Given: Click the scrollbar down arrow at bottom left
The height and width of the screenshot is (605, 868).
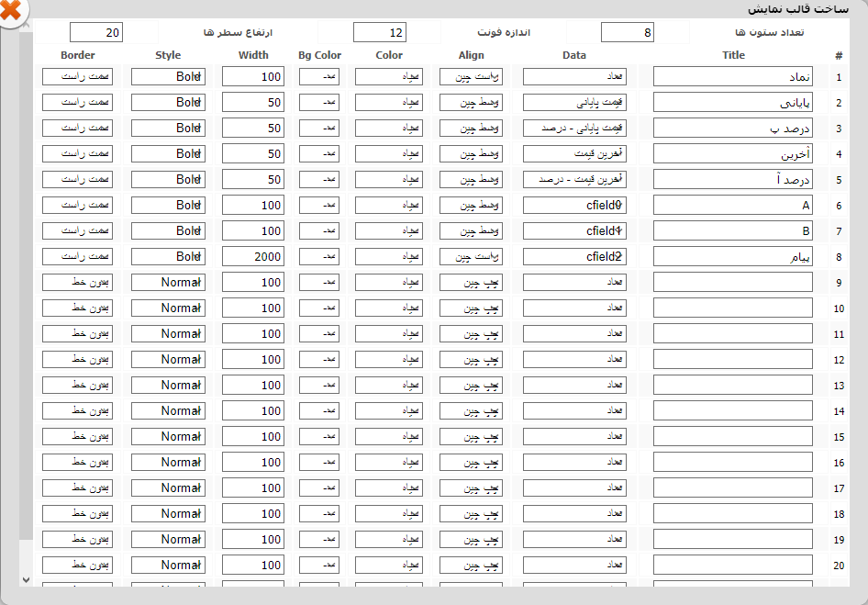Looking at the screenshot, I should (26, 579).
